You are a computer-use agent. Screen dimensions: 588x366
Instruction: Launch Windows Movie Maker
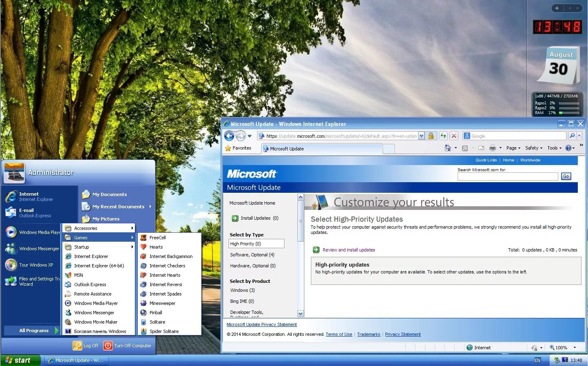(99, 322)
